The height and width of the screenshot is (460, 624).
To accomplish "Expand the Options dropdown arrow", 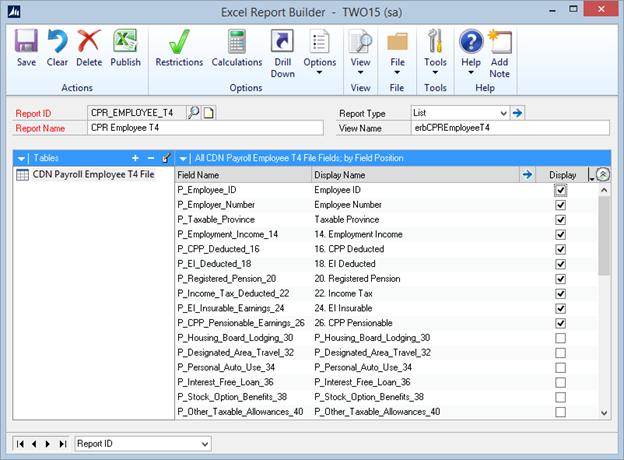I will (320, 72).
